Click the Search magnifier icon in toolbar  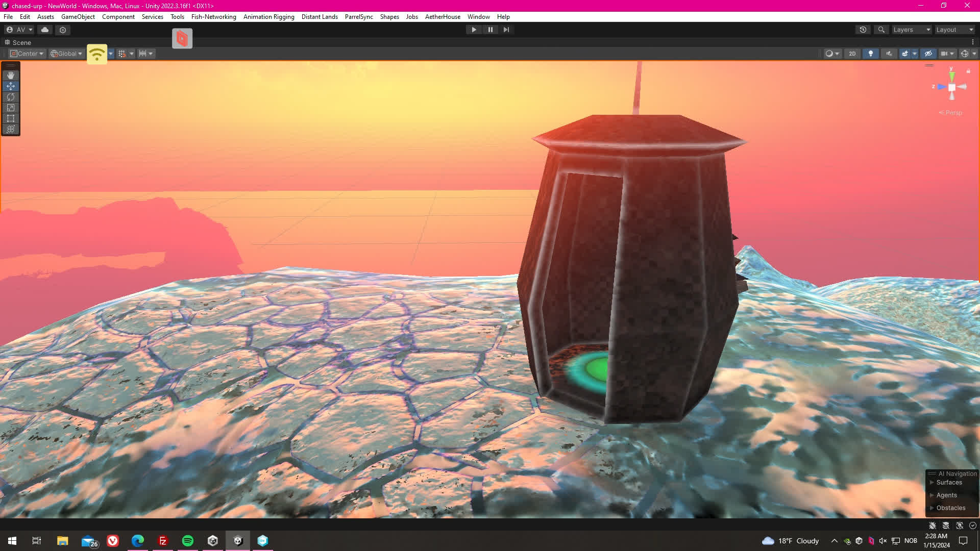881,30
